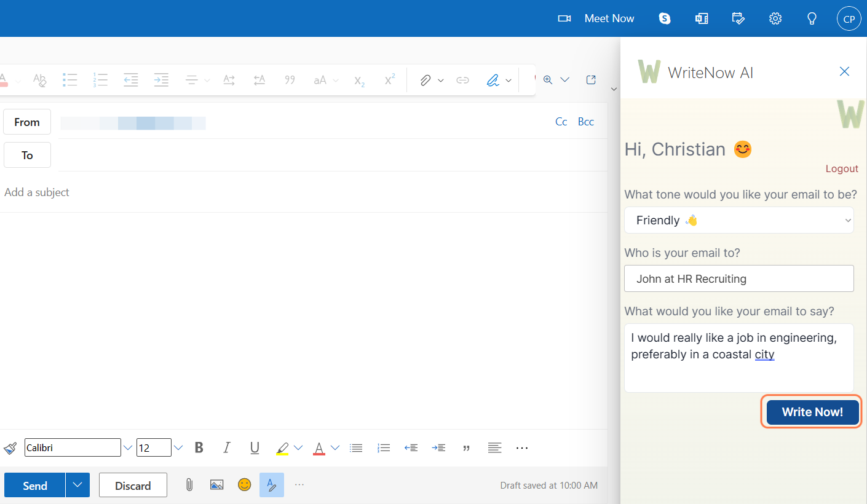Viewport: 867px width, 504px height.
Task: Toggle bulleted list in bottom toolbar
Action: [356, 448]
